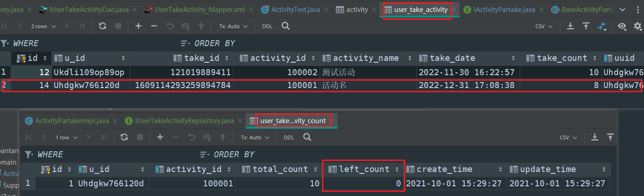Revert changes in user_take_activity toolbar

coord(170,26)
